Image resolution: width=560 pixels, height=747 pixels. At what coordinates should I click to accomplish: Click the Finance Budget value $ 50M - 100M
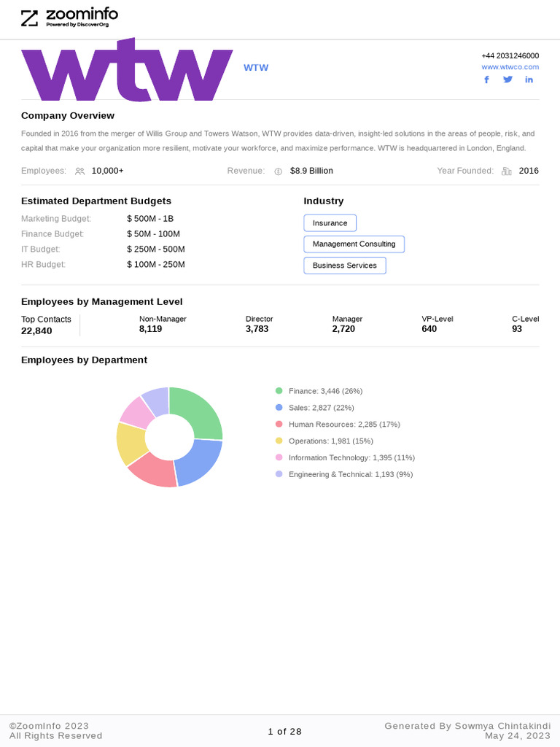tap(153, 234)
